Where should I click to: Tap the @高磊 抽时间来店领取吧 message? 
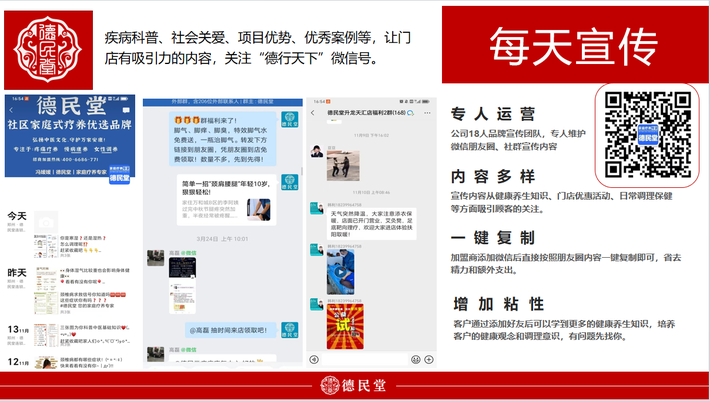229,330
